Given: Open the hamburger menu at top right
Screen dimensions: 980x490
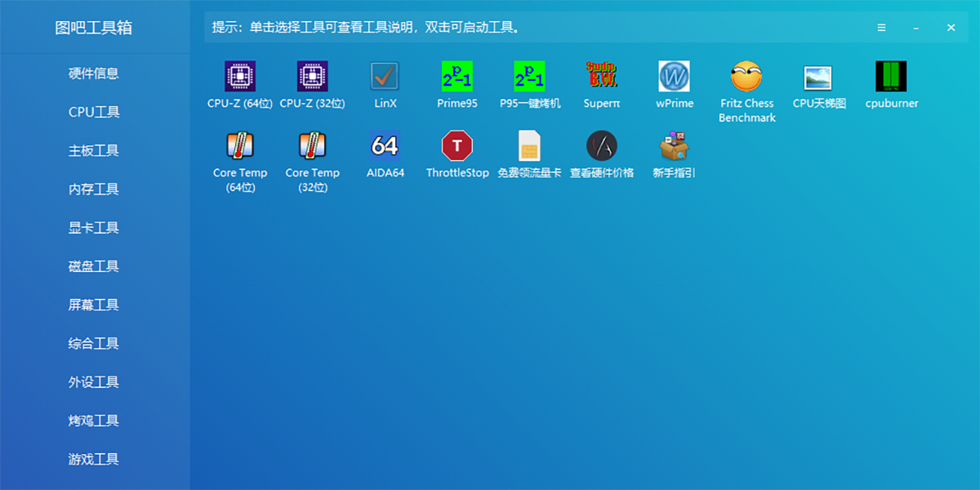Looking at the screenshot, I should pyautogui.click(x=881, y=27).
